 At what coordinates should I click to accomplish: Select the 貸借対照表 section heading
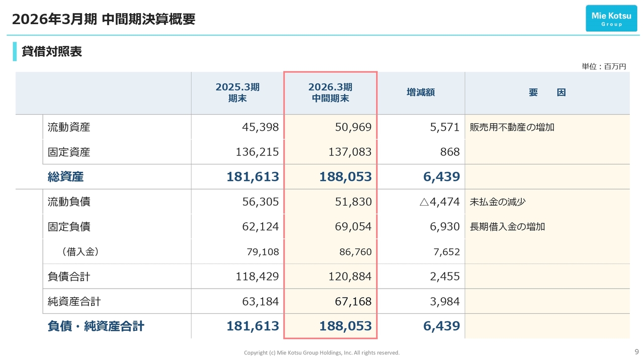click(x=51, y=51)
